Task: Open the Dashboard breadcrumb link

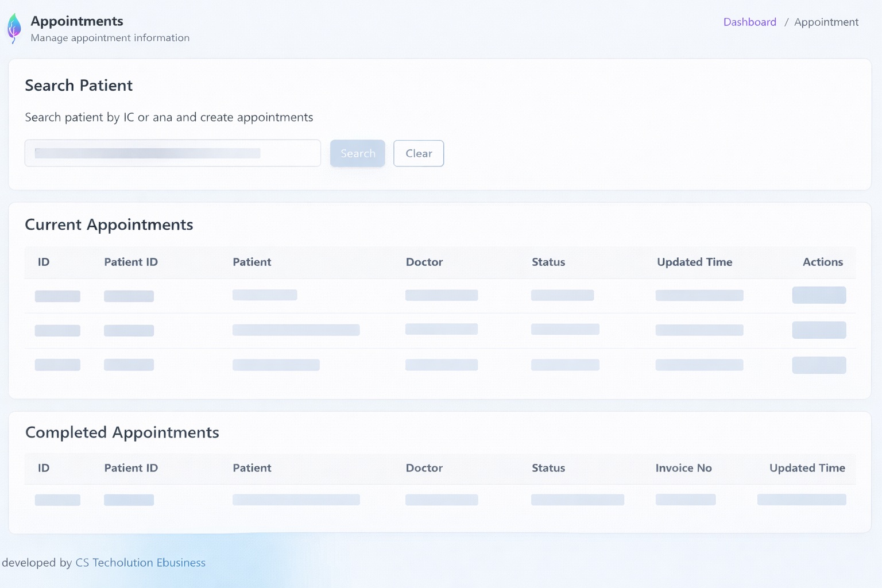Action: 749,22
